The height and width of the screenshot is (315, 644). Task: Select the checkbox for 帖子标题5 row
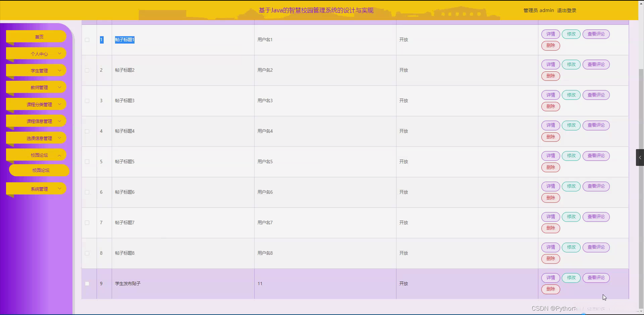tap(87, 162)
